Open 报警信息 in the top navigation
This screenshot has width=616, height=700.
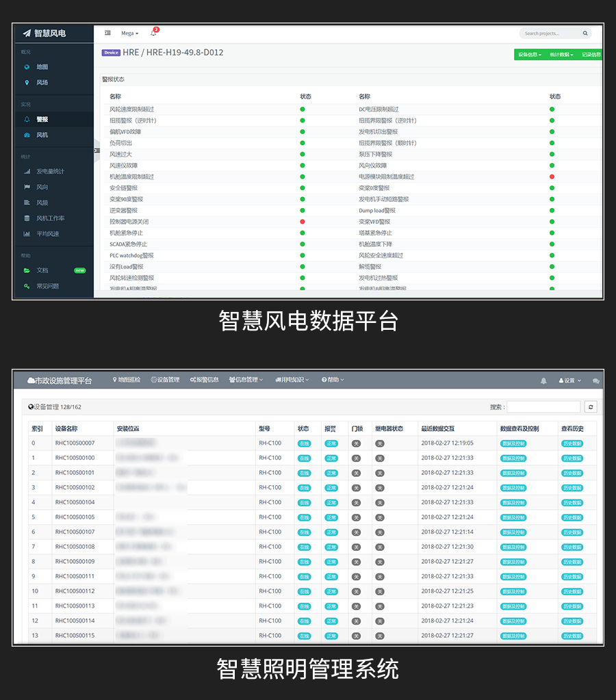pos(205,380)
